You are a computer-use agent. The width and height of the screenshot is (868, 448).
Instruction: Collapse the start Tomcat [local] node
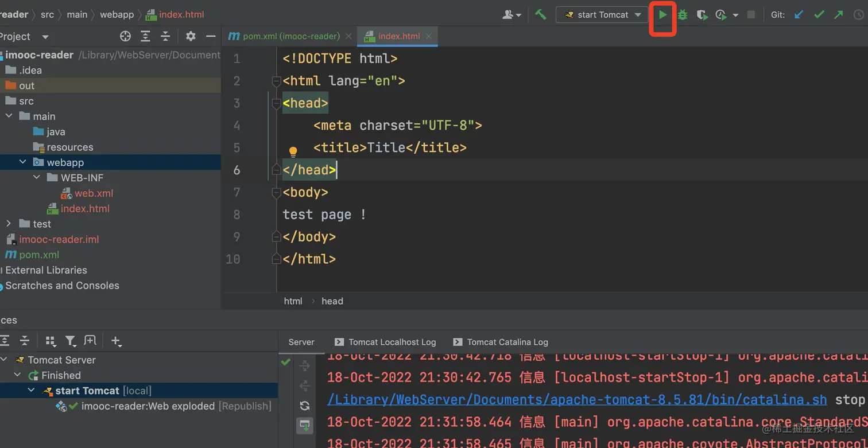(x=32, y=391)
